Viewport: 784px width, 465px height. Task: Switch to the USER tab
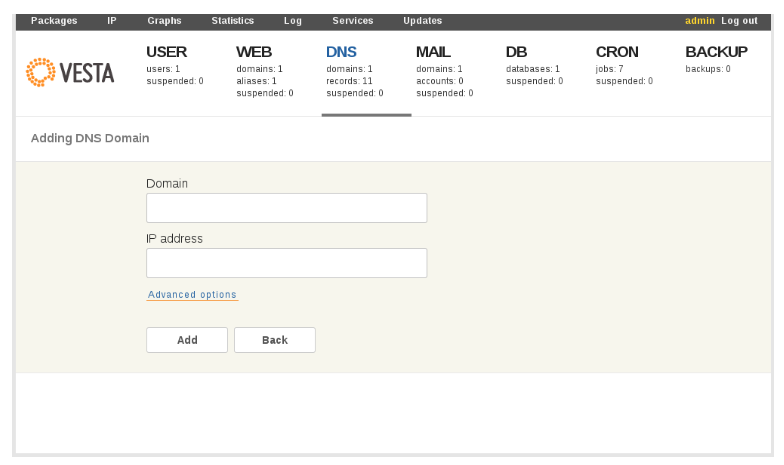click(166, 52)
